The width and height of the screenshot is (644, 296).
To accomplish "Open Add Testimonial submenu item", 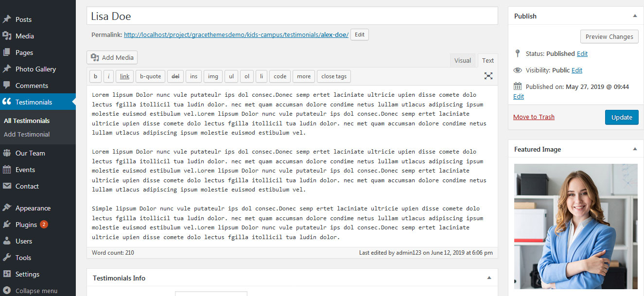I will point(27,134).
